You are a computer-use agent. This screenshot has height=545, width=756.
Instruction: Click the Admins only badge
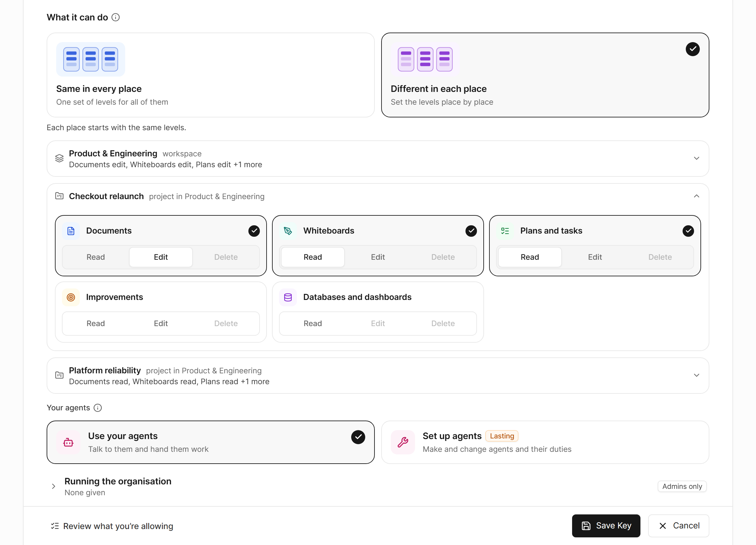coord(682,486)
